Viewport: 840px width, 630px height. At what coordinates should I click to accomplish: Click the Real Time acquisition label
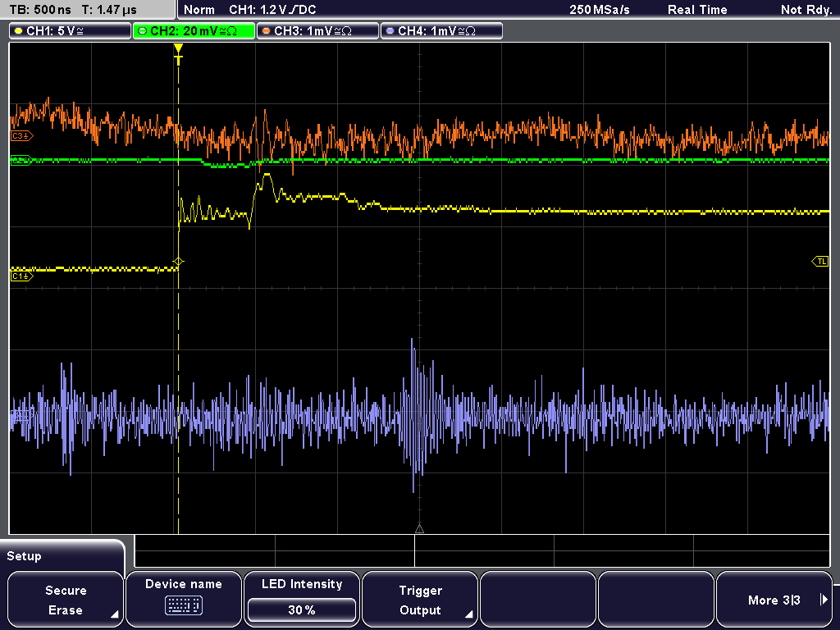point(697,10)
